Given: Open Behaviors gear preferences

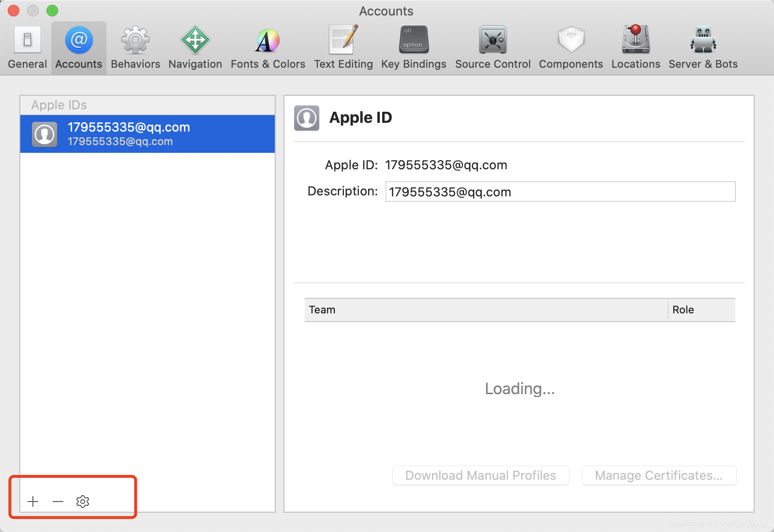Looking at the screenshot, I should (x=135, y=48).
